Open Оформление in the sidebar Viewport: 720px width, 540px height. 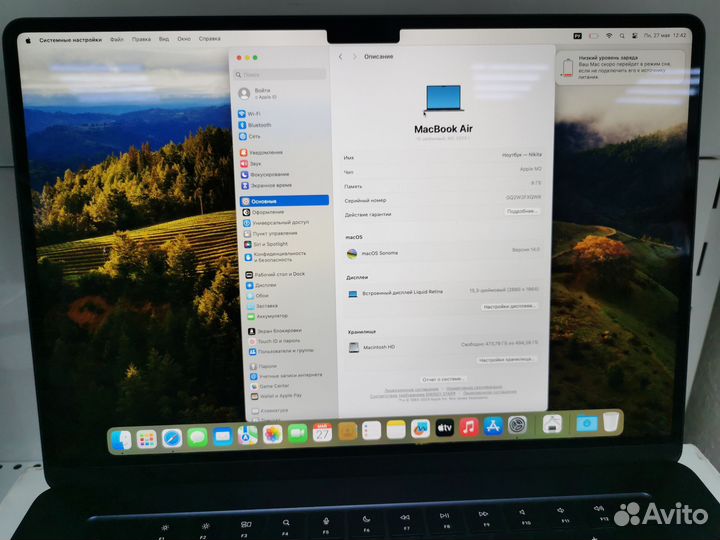click(263, 212)
